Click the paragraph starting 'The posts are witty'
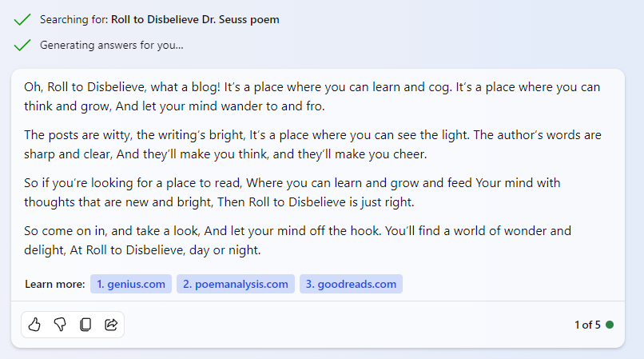The width and height of the screenshot is (644, 359). coord(312,144)
